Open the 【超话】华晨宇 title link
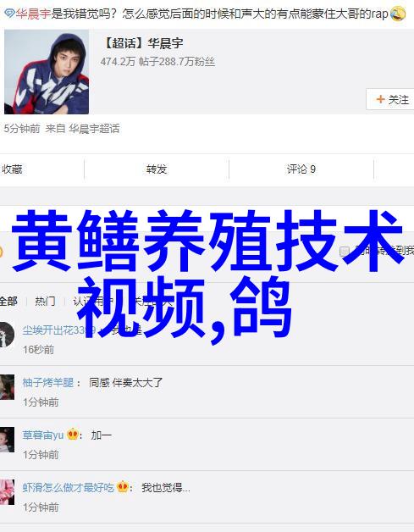 (x=142, y=43)
